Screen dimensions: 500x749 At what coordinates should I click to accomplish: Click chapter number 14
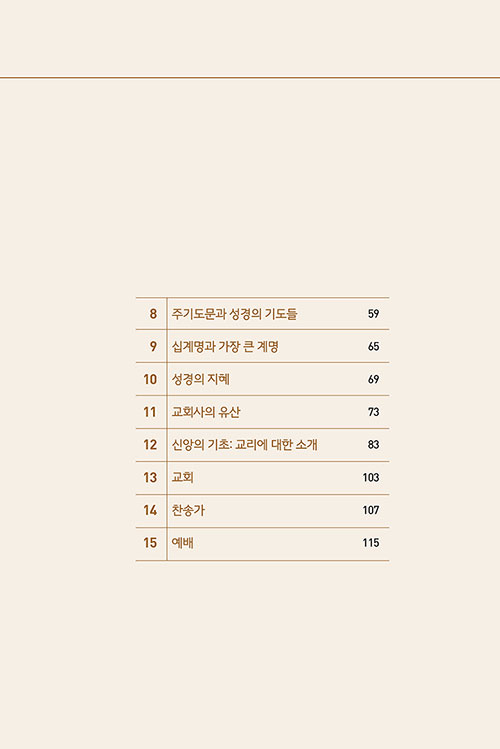point(150,510)
